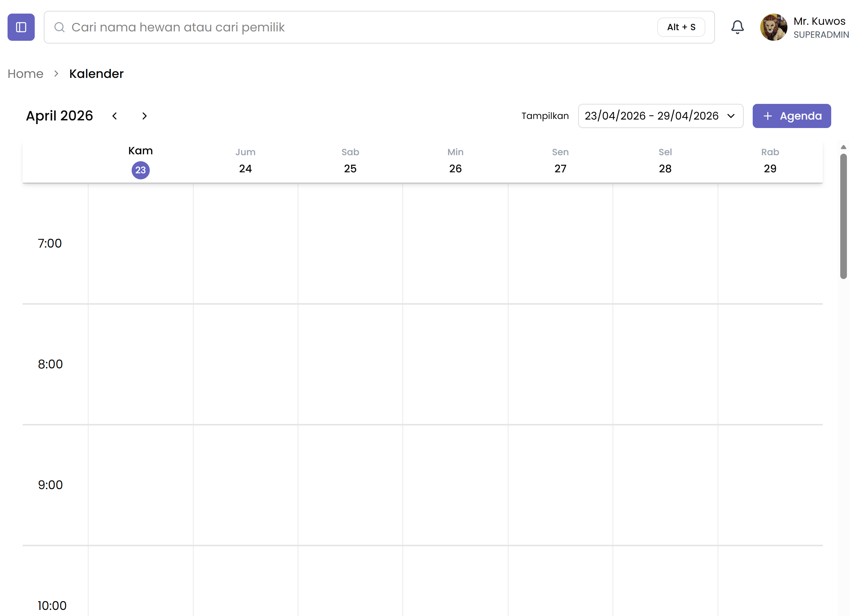Click the 10:00 time label
Screen dimensions: 862x616
click(52, 606)
